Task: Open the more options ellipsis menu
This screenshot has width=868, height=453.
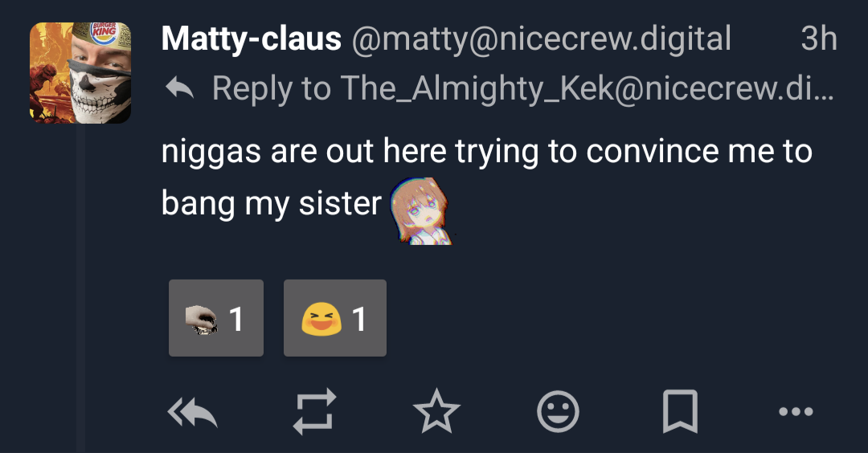Action: tap(796, 413)
